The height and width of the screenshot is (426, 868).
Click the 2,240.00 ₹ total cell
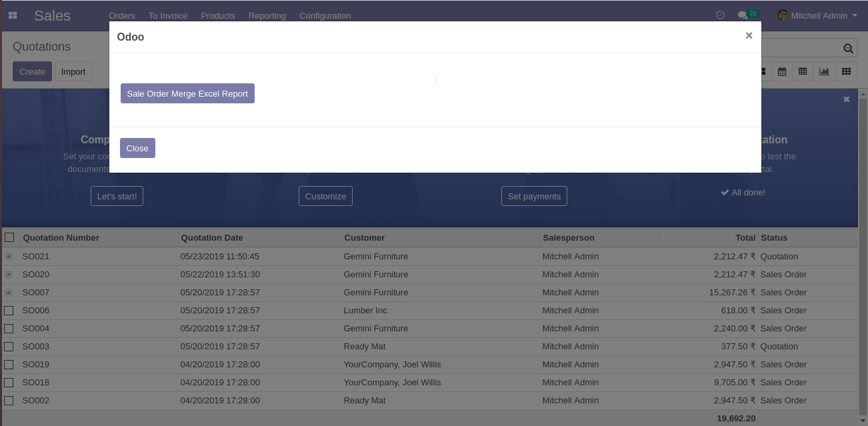click(x=735, y=329)
